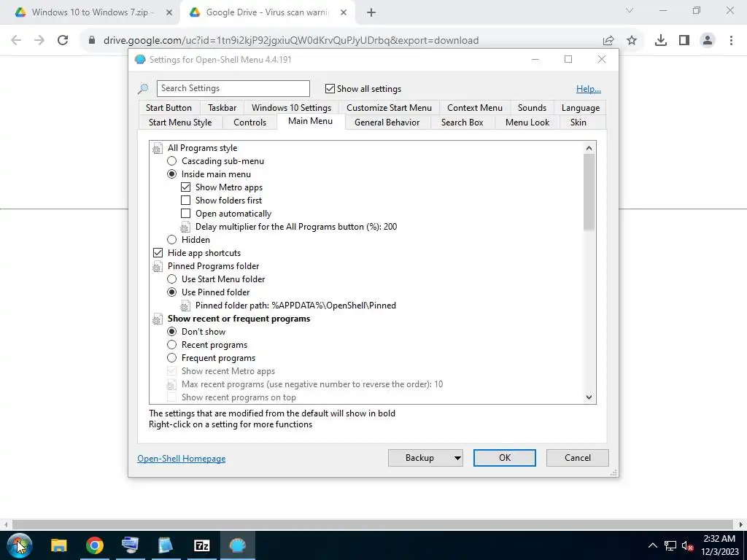Click the computer monitor taskbar icon

(130, 545)
